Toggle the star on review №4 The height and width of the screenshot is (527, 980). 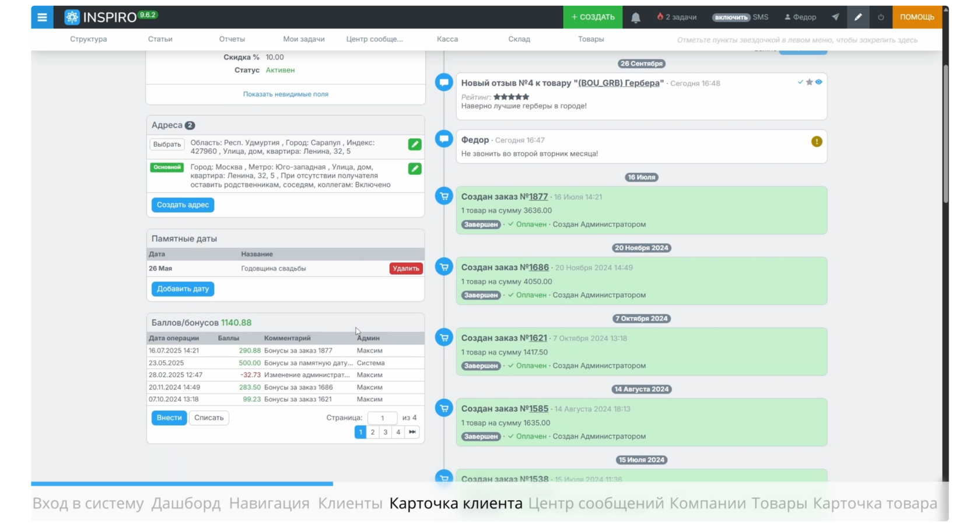pyautogui.click(x=809, y=82)
